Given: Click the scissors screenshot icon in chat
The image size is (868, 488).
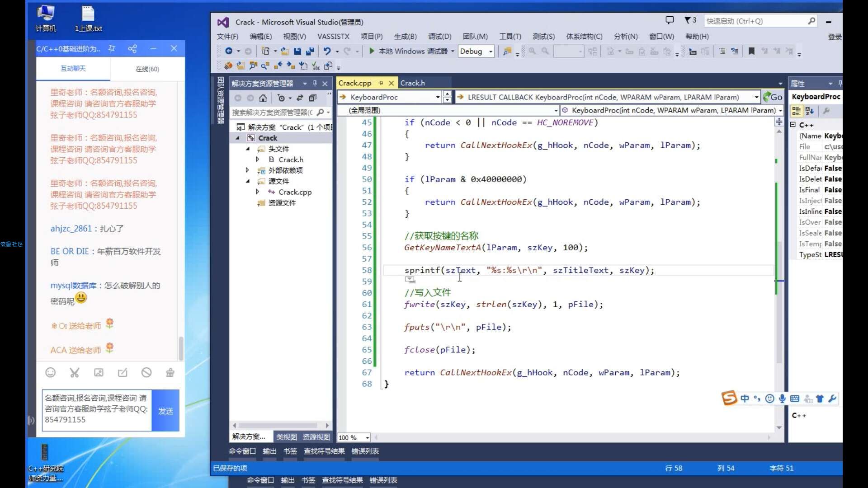Looking at the screenshot, I should 75,372.
